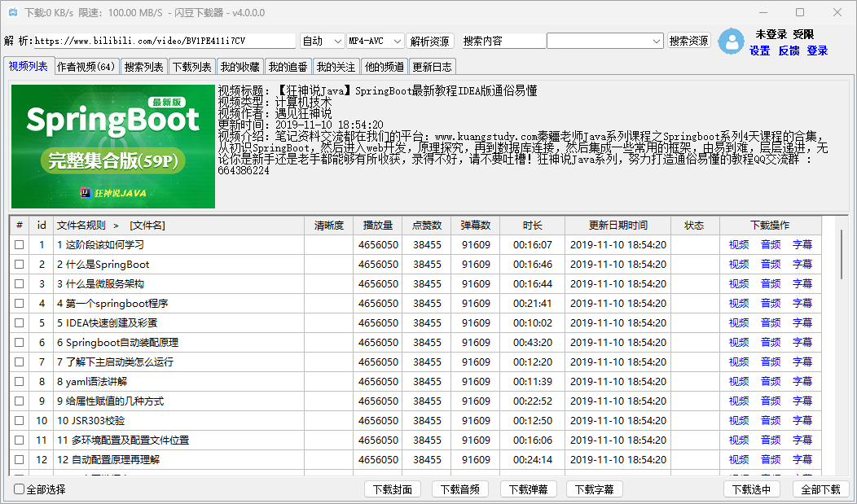The width and height of the screenshot is (857, 504).
Task: Switch to the 我的关注 tab
Action: point(336,67)
